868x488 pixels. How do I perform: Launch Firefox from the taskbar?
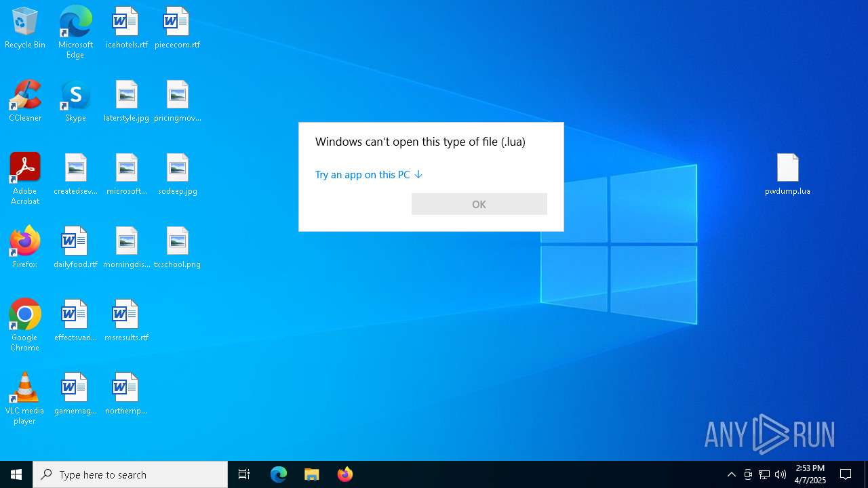pyautogui.click(x=345, y=474)
